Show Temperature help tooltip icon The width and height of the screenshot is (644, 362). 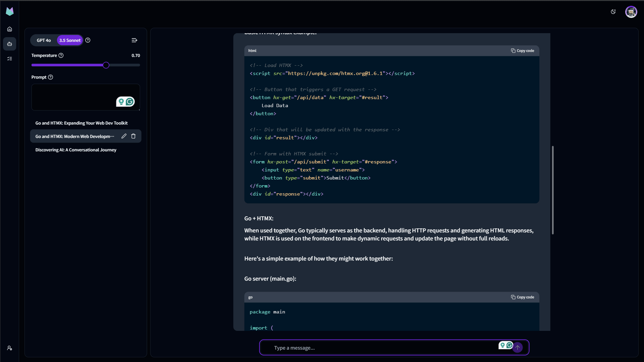pyautogui.click(x=61, y=56)
